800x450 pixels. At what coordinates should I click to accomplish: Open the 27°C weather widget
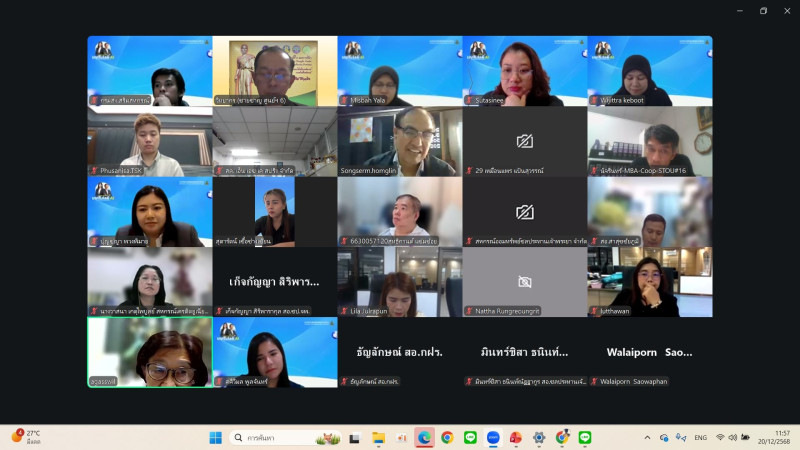pos(27,437)
